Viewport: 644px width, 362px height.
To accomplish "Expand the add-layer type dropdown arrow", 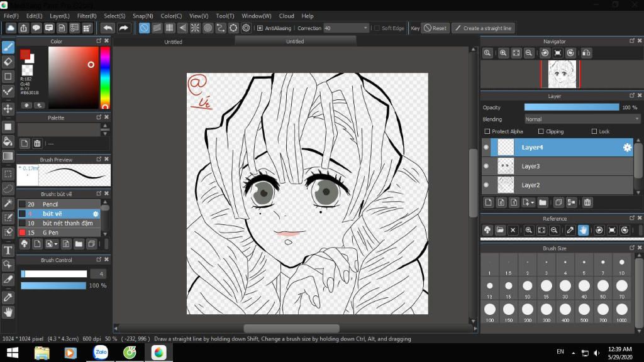I will pyautogui.click(x=532, y=203).
